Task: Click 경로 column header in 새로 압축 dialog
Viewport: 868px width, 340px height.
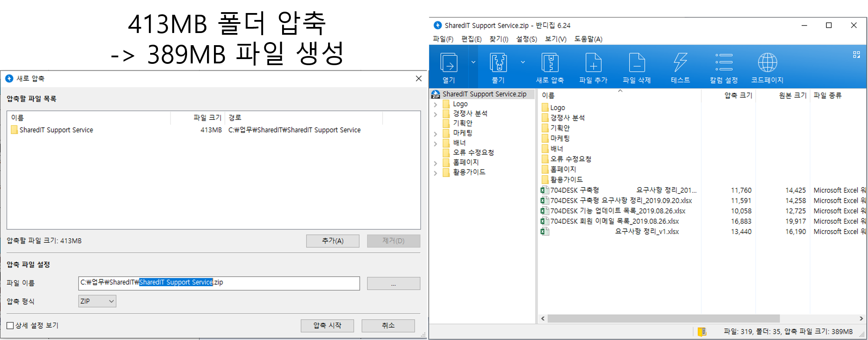Action: click(x=304, y=118)
